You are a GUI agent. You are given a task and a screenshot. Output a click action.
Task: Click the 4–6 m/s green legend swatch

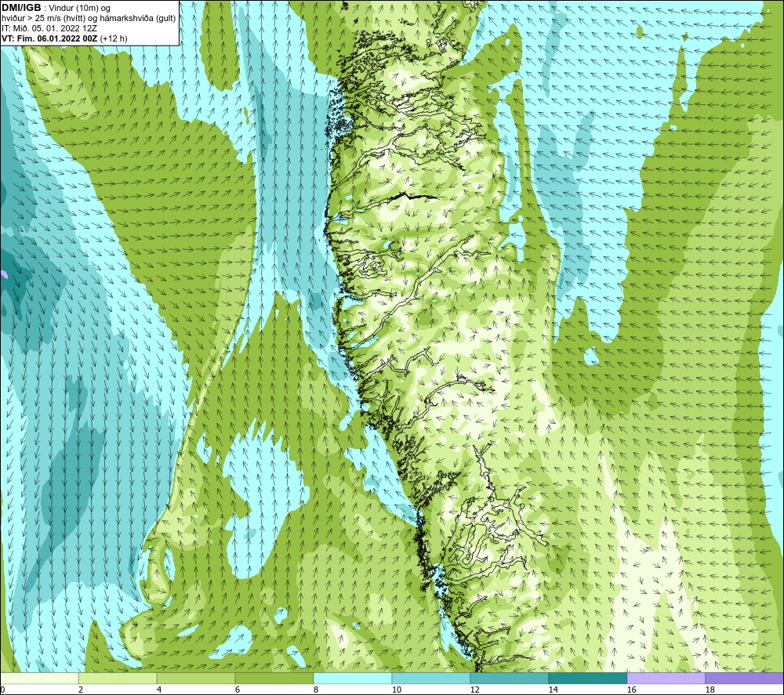[x=196, y=678]
